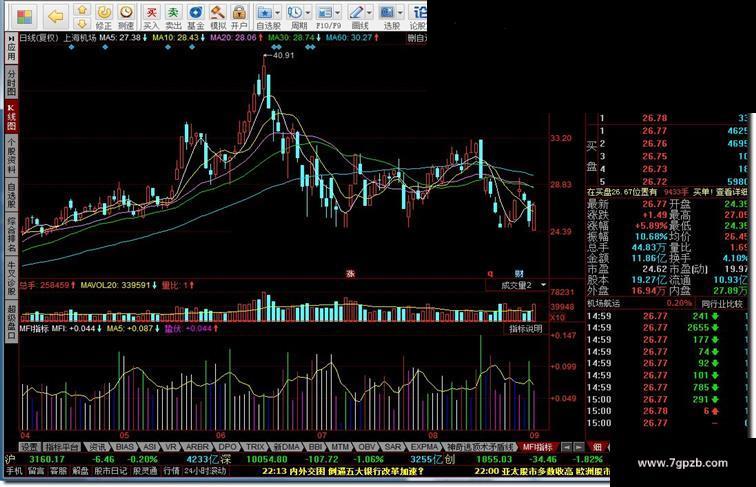The height and width of the screenshot is (487, 756).
Task: Select the K线图 sidebar tab
Action: coord(11,117)
